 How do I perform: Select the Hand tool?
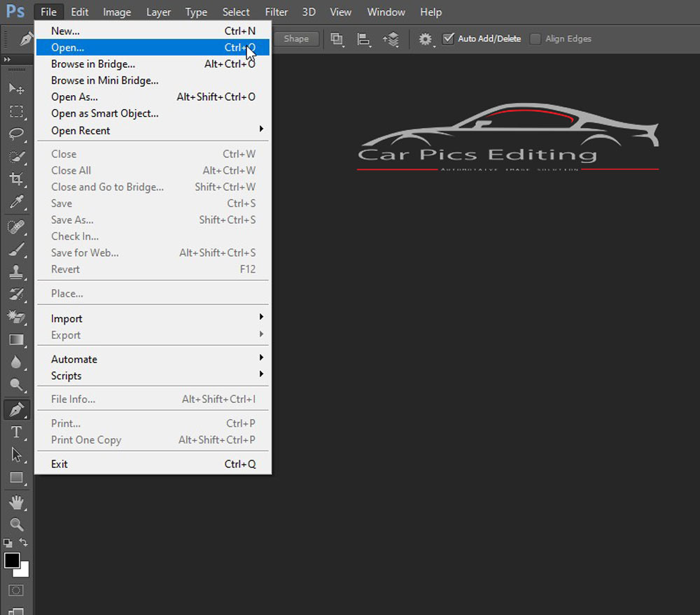tap(17, 502)
